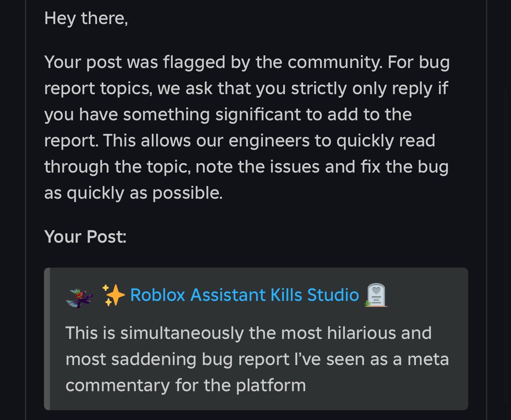Click the word Studio in the topic title
Screen dimensions: 511x420
click(333, 295)
